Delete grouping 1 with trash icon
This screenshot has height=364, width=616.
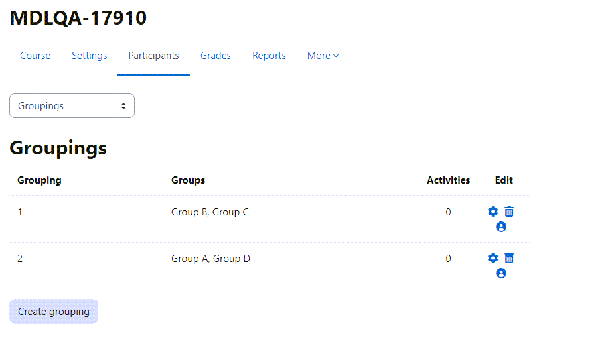coord(509,212)
